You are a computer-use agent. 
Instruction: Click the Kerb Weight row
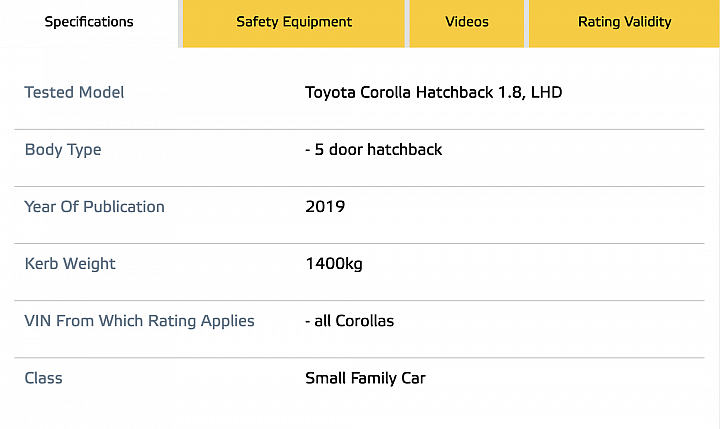359,272
